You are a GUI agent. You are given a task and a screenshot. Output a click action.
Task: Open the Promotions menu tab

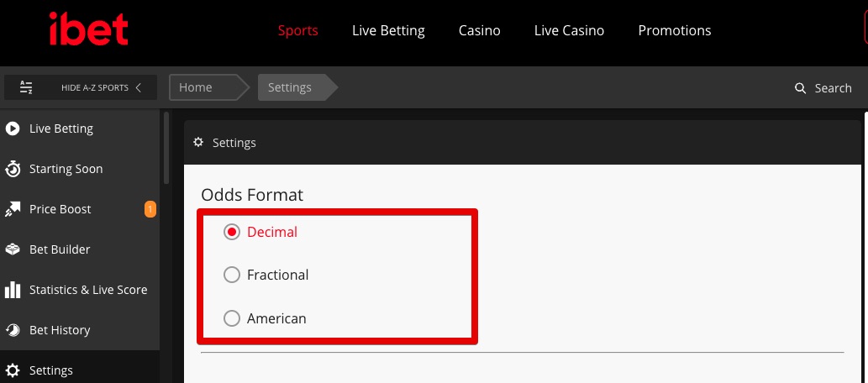point(674,30)
